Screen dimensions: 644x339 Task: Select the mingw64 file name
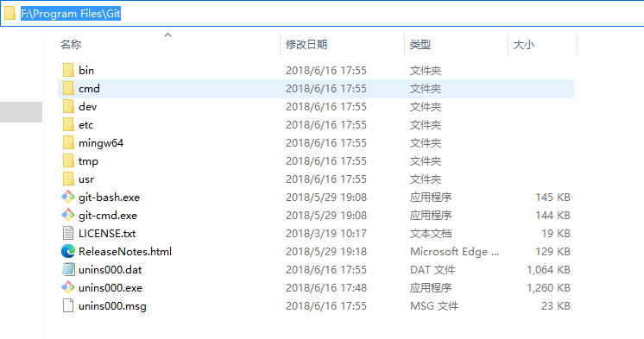point(101,142)
